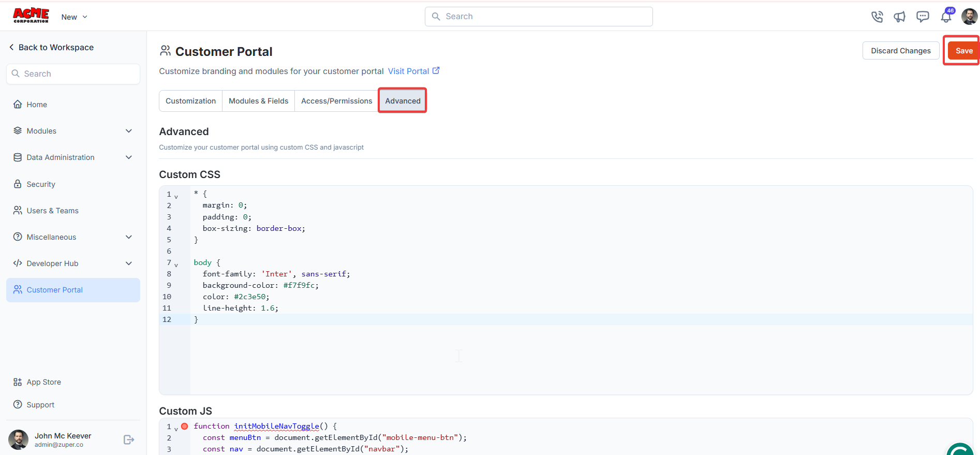Expand the Data Administration chevron
980x455 pixels.
[x=129, y=157]
